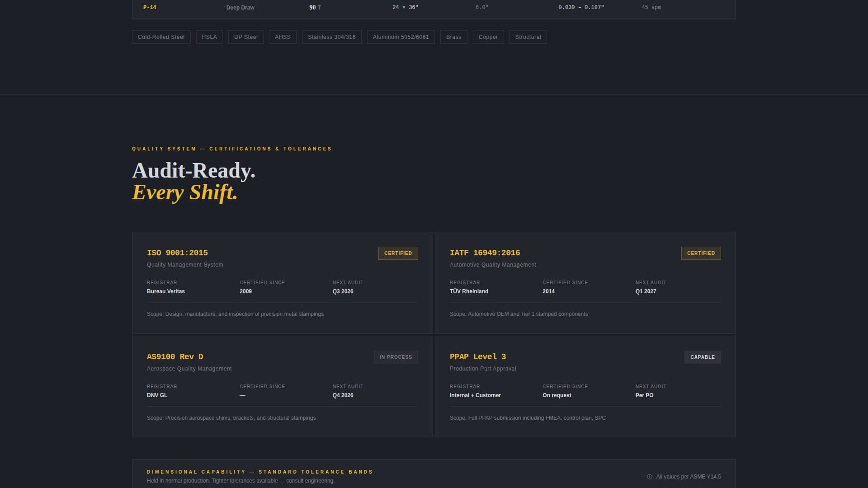Click the CERTIFIED badge on ISO 9001:2015

pyautogui.click(x=398, y=253)
